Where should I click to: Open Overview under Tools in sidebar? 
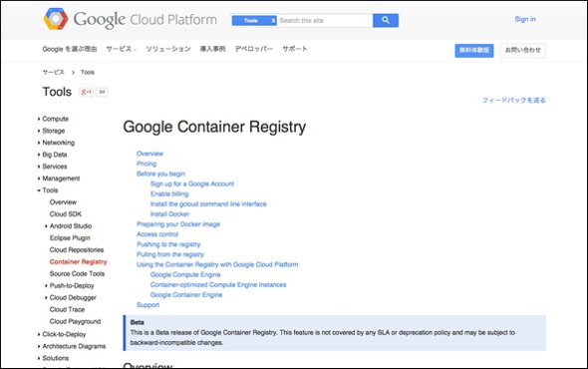point(63,202)
